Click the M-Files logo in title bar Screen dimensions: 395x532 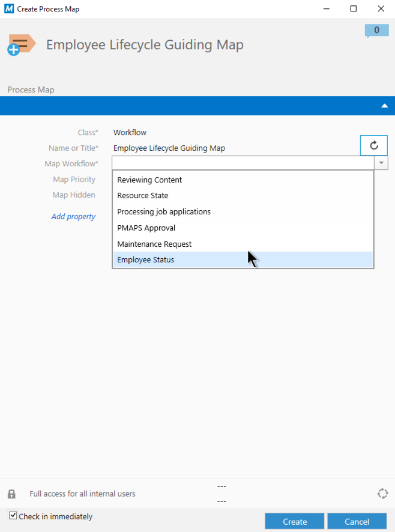[x=9, y=9]
